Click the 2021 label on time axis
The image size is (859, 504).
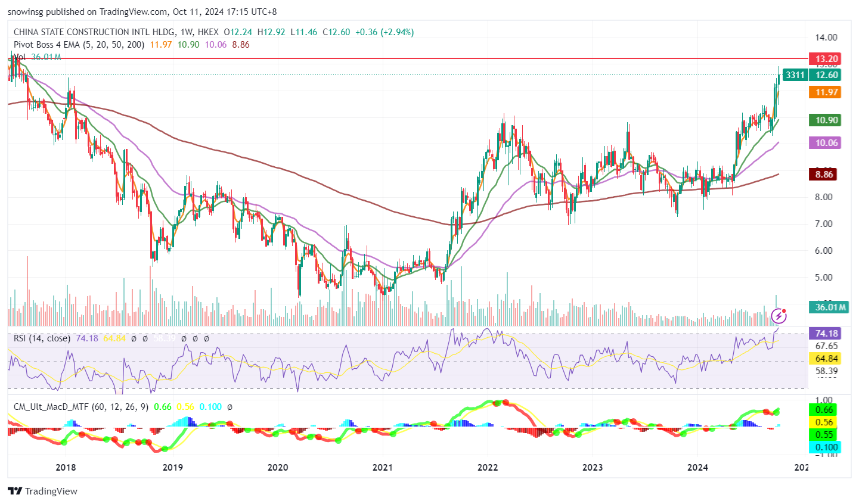383,468
